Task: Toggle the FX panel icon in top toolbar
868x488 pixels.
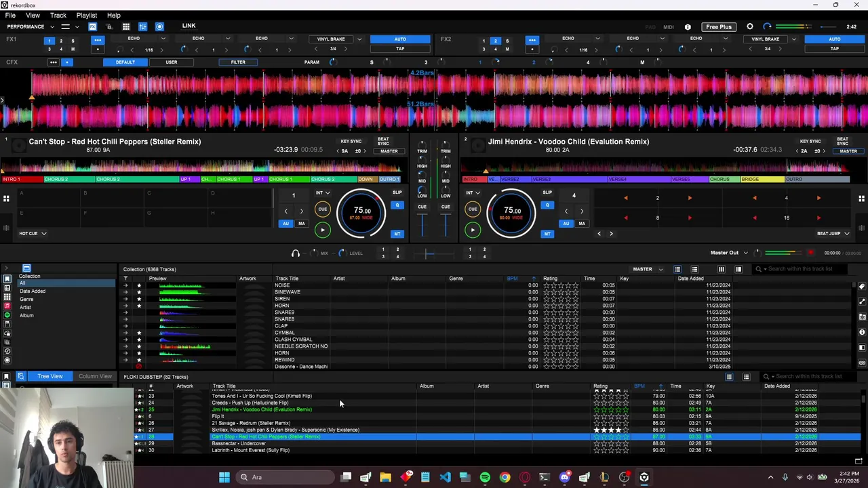Action: pyautogui.click(x=92, y=26)
